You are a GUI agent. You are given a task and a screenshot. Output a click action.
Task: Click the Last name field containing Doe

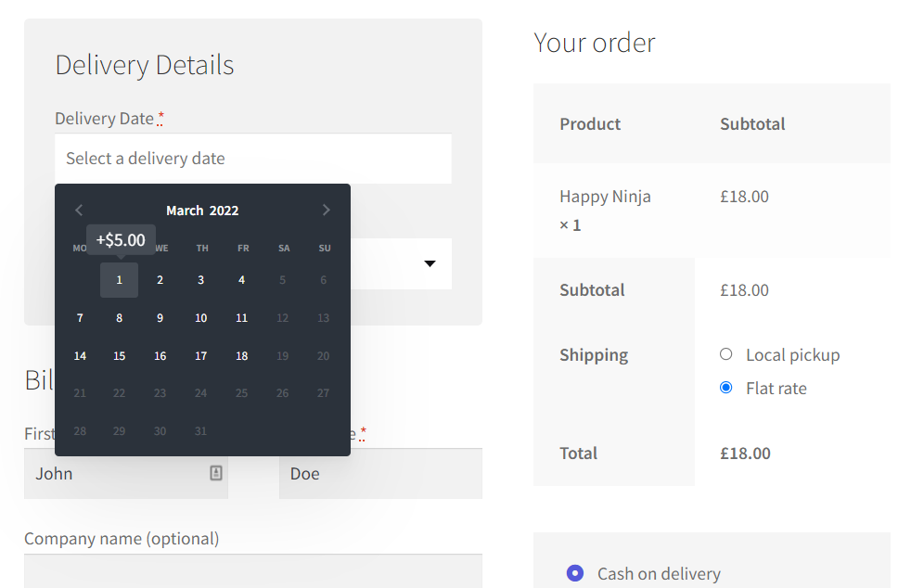click(x=380, y=473)
